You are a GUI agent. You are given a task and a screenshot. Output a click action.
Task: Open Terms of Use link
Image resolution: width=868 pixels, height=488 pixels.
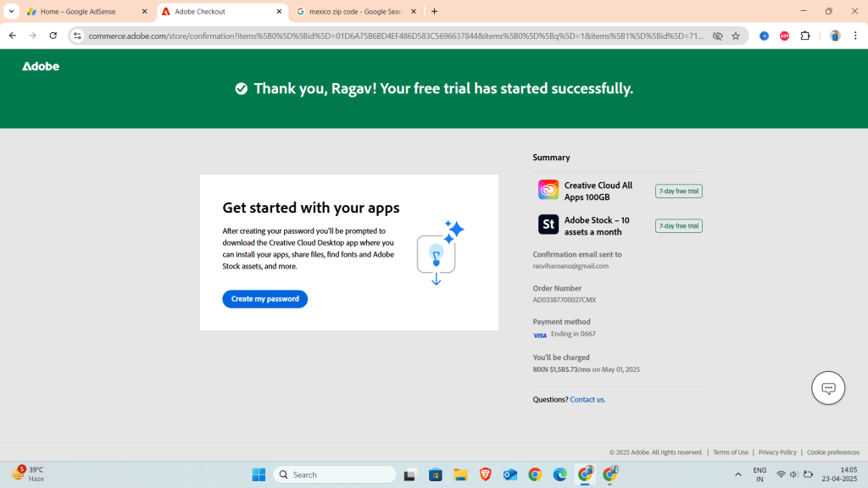730,452
